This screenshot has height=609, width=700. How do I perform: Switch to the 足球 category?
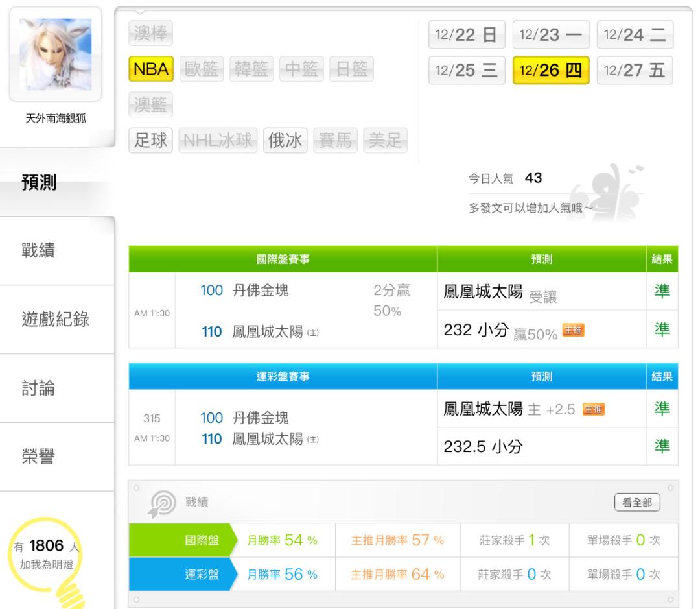pos(150,140)
